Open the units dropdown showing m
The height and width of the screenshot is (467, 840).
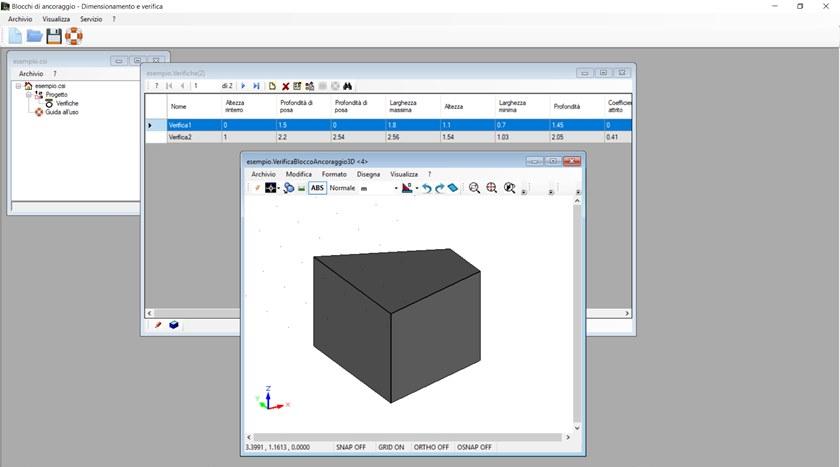tap(395, 188)
